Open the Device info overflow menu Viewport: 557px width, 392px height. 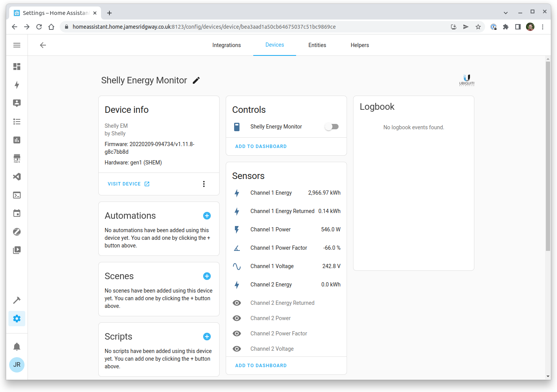204,184
